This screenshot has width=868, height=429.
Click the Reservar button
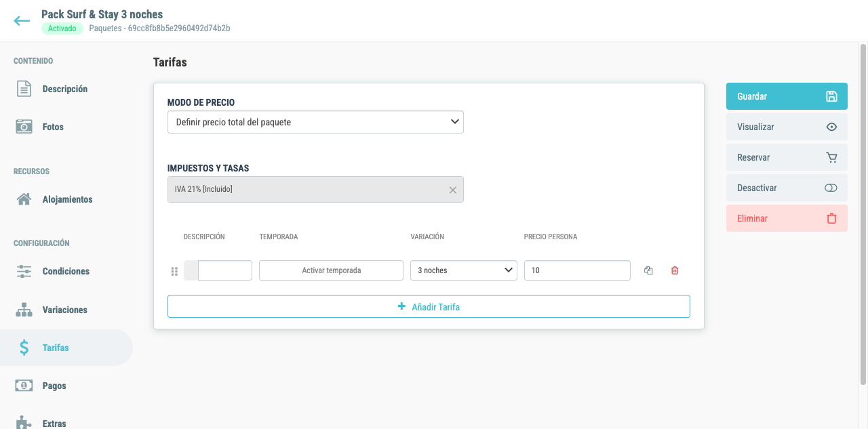787,157
